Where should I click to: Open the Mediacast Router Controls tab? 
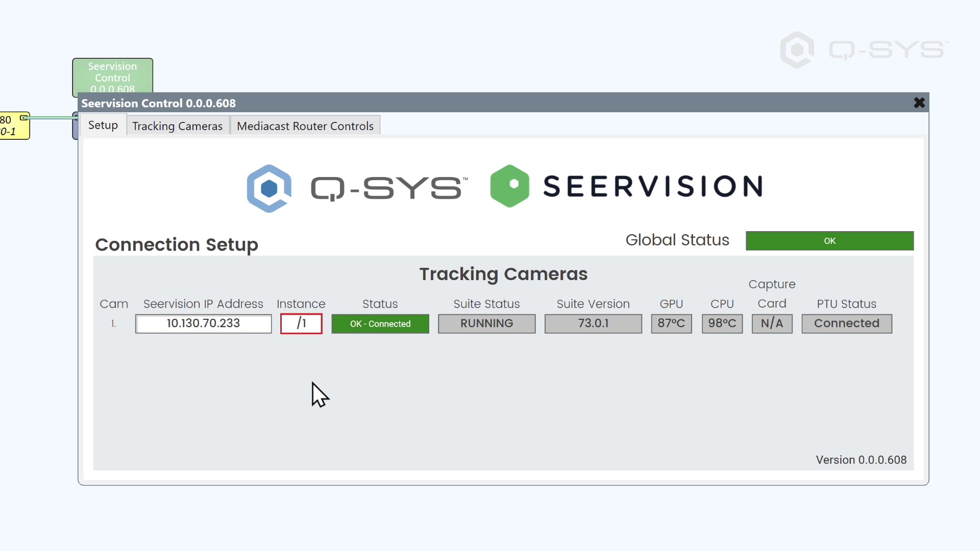(306, 126)
